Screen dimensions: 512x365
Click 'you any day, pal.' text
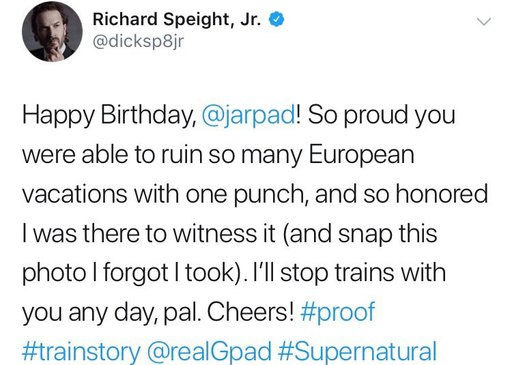112,313
